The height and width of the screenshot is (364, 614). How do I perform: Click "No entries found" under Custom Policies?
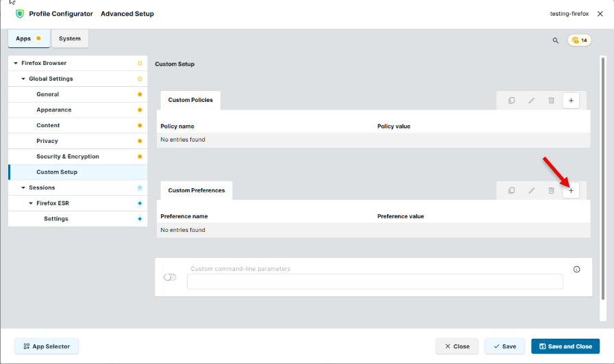coord(183,140)
